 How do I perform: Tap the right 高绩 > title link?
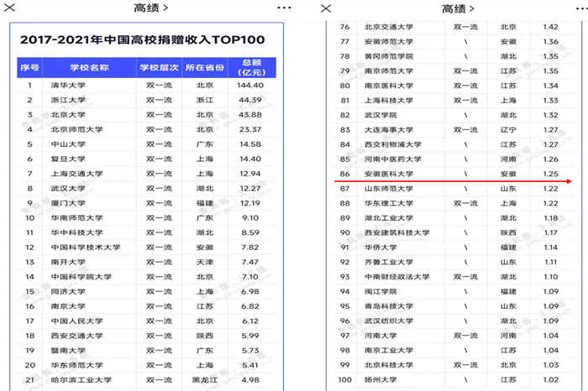coord(458,8)
